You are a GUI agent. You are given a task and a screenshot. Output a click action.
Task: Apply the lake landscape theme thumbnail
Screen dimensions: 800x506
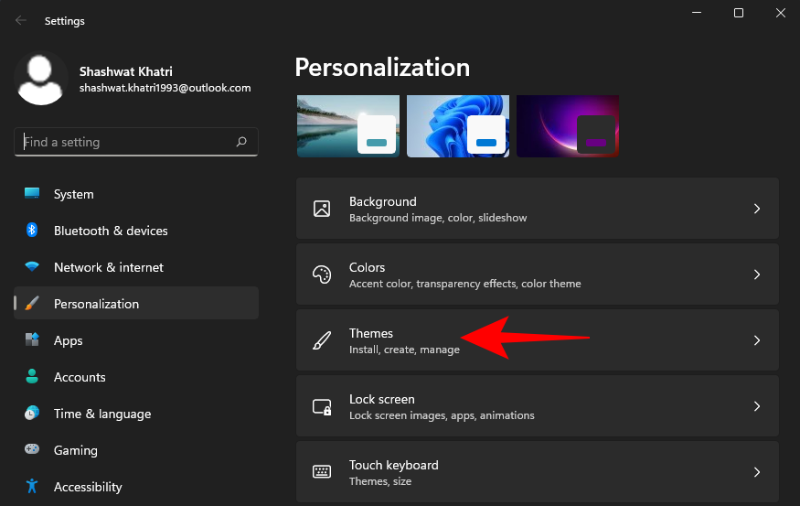[348, 126]
